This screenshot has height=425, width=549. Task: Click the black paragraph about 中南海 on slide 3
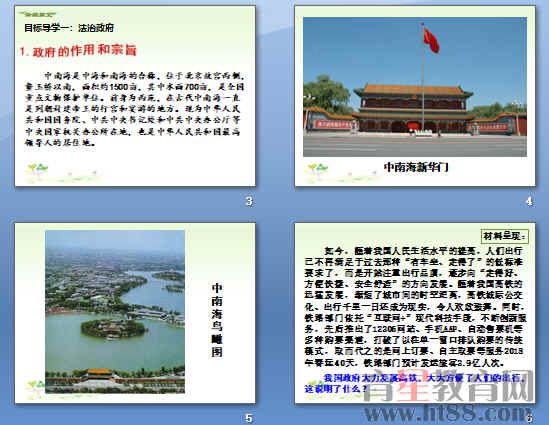134,109
